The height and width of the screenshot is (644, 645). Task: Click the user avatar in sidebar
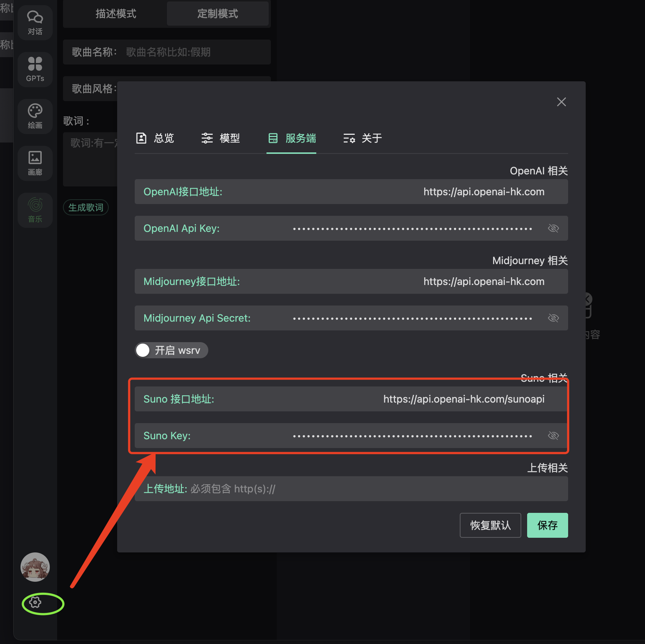point(35,567)
